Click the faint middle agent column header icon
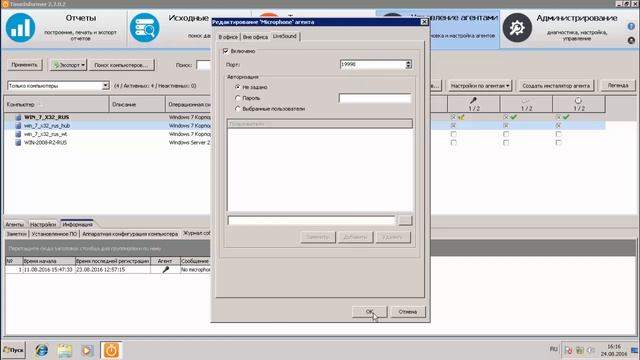The height and width of the screenshot is (360, 640). (526, 100)
